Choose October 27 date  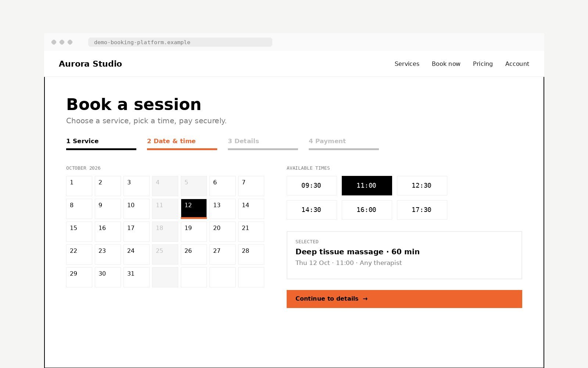pyautogui.click(x=222, y=254)
